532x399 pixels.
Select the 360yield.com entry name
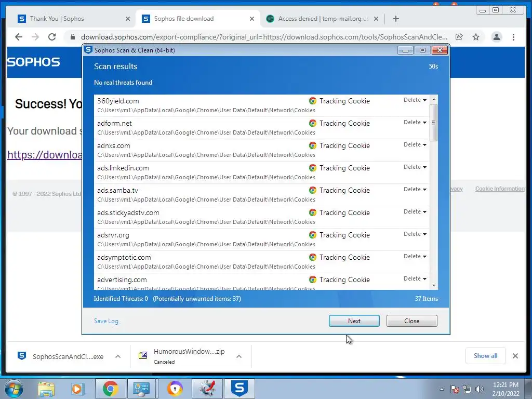(118, 101)
